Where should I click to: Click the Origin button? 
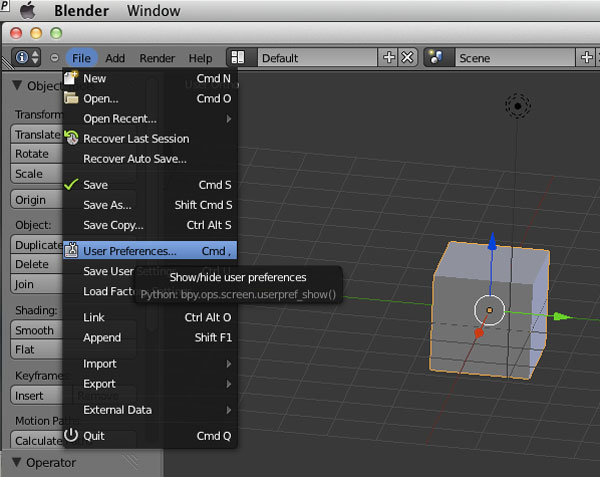pyautogui.click(x=37, y=200)
